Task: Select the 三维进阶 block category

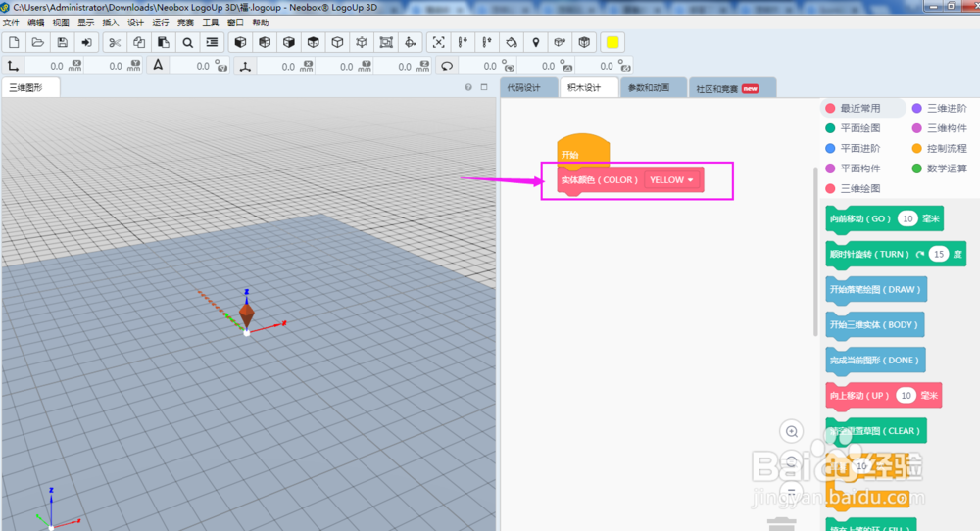Action: click(940, 108)
